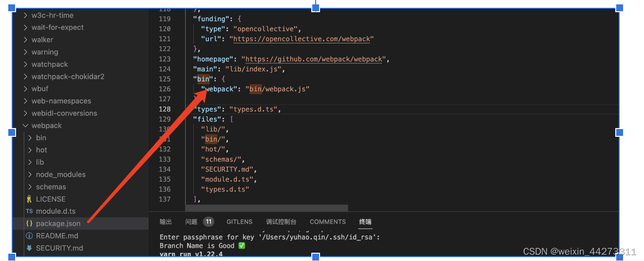This screenshot has height=261, width=644.
Task: Click the "Enter passphrase for key" terminal line
Action: tap(269, 237)
